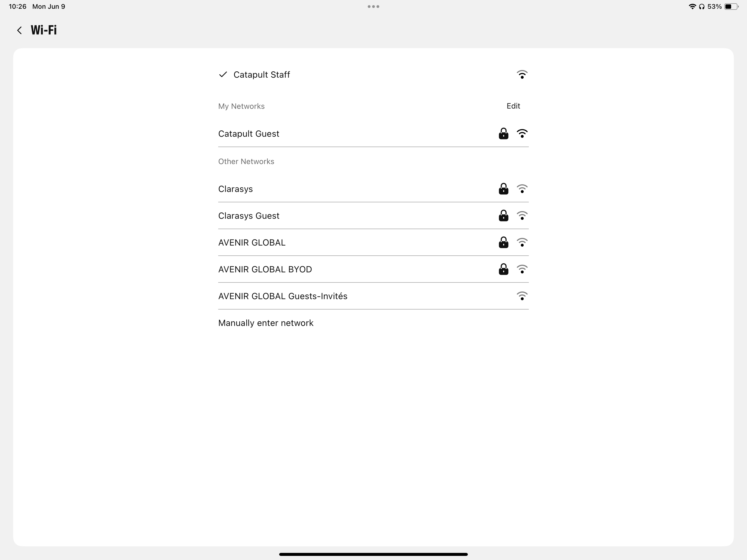Join the AVENIR GLOBAL BYOD network
747x560 pixels.
(373, 269)
